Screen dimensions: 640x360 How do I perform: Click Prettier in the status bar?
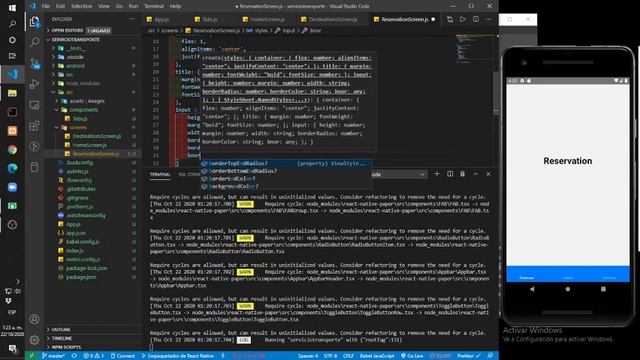click(x=468, y=356)
